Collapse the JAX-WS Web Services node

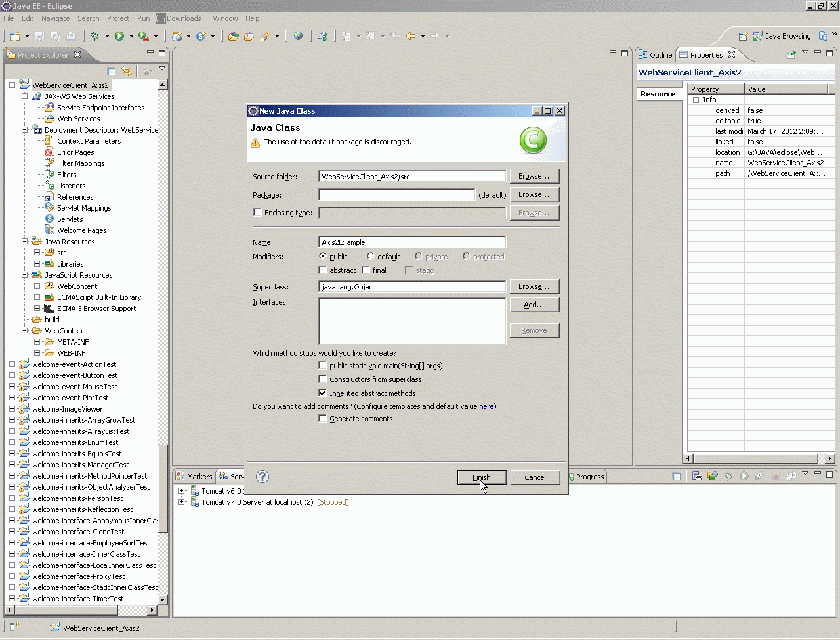(24, 96)
